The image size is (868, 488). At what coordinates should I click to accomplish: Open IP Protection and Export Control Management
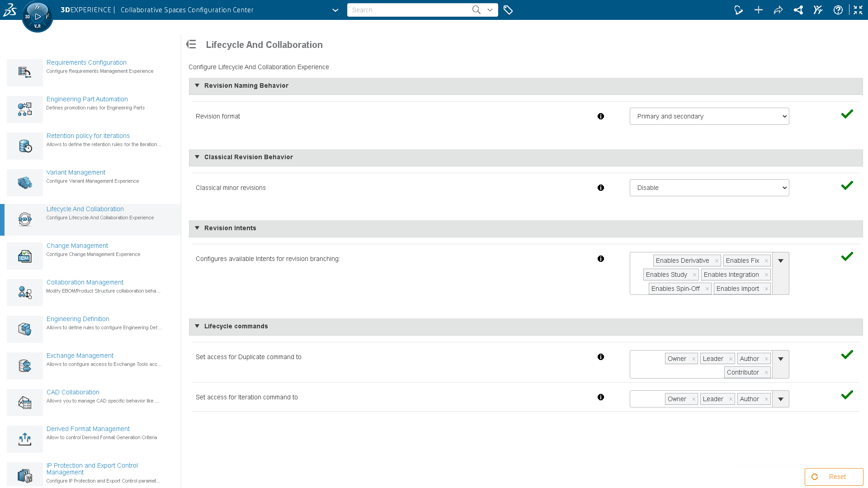(x=92, y=469)
